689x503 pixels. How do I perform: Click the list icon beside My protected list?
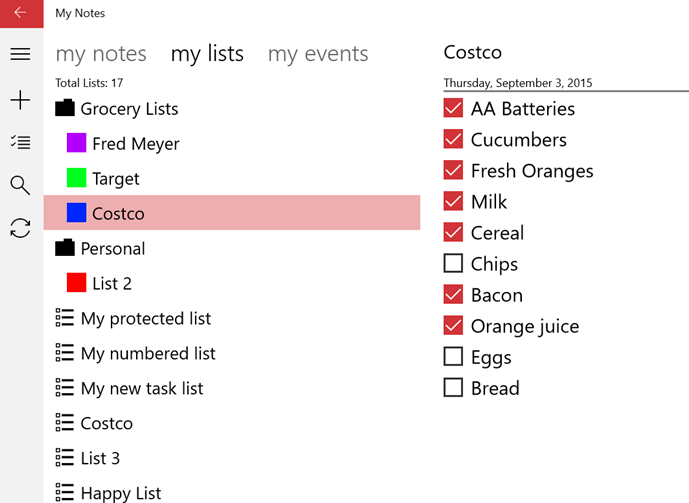coord(65,318)
